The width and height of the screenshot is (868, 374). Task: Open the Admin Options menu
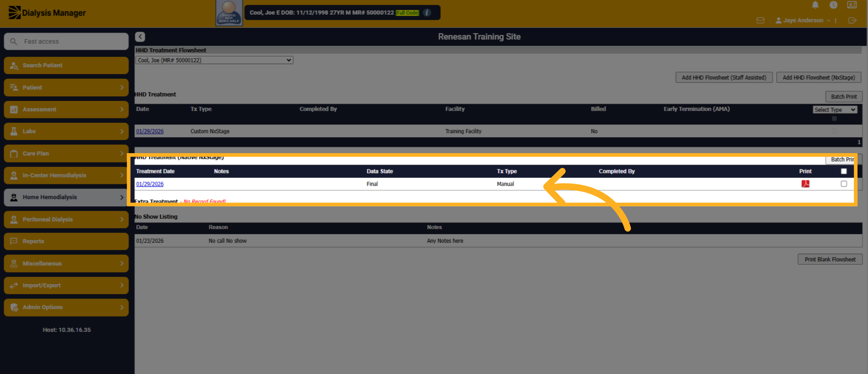point(66,307)
